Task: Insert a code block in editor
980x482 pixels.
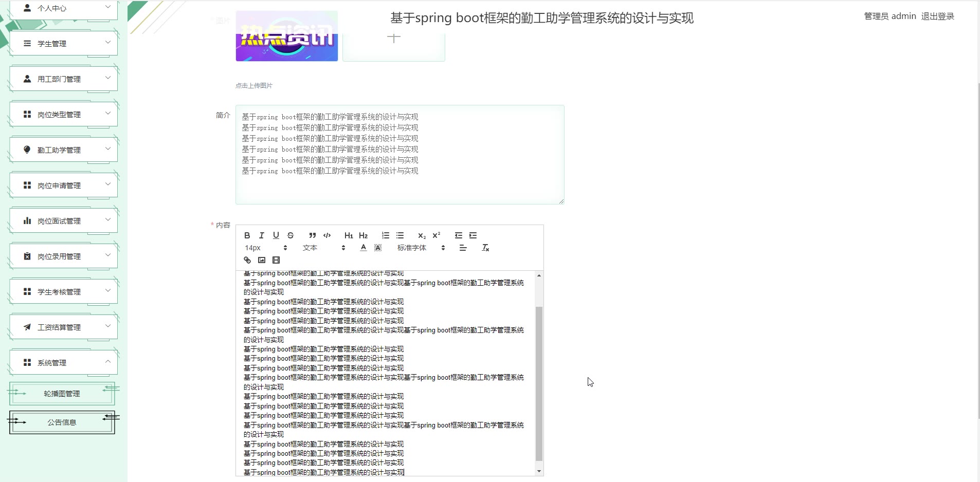Action: [327, 235]
